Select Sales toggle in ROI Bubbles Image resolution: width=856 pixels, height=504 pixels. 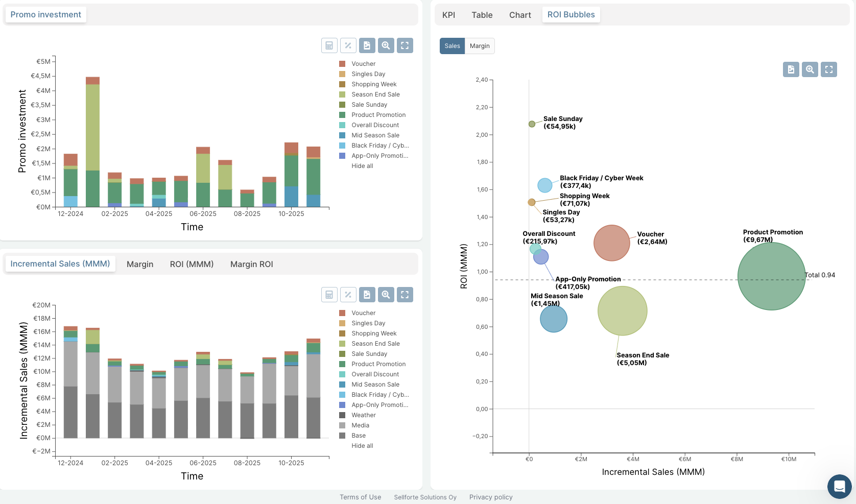click(452, 46)
